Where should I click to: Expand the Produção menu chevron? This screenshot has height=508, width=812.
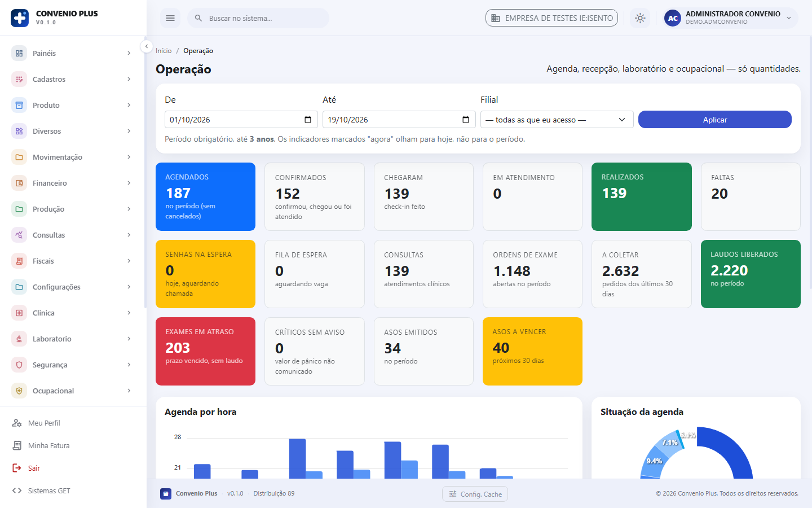point(129,209)
